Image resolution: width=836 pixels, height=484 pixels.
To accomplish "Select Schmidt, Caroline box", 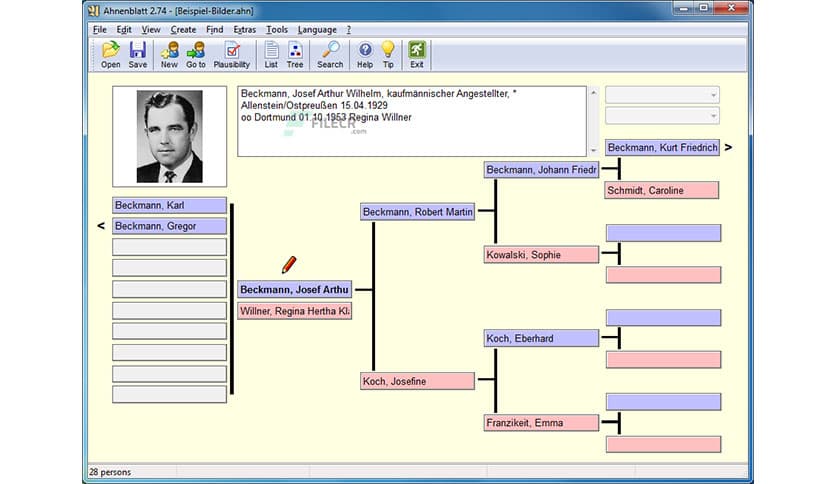I will 662,190.
